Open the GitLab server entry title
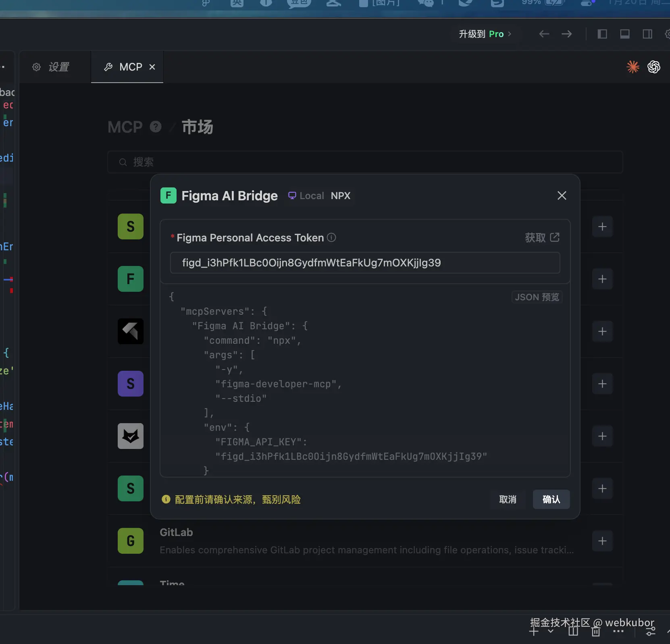Viewport: 670px width, 644px height. 176,532
